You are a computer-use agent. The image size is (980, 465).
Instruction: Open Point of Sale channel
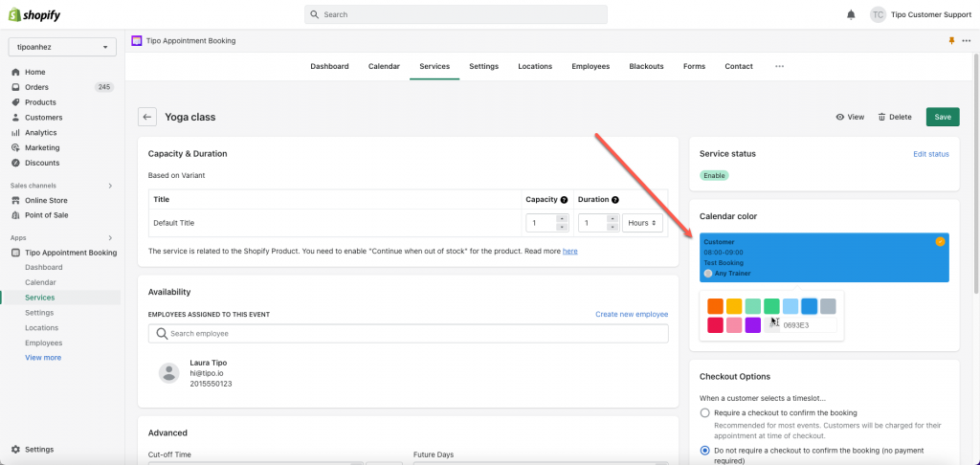46,215
